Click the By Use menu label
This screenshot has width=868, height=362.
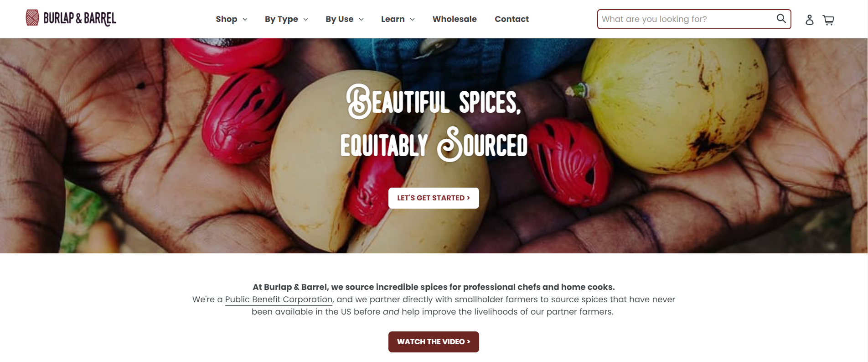pos(340,19)
